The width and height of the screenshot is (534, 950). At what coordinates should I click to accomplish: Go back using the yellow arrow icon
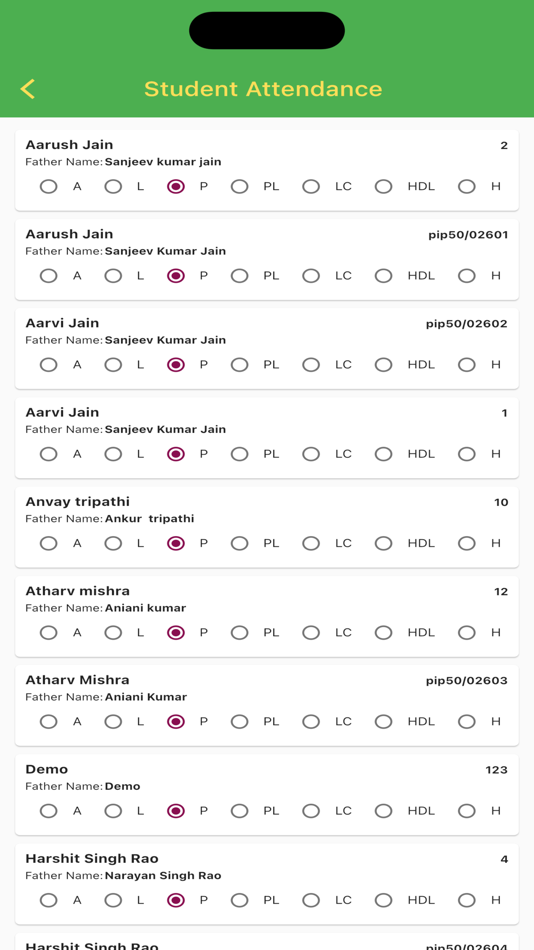point(27,88)
